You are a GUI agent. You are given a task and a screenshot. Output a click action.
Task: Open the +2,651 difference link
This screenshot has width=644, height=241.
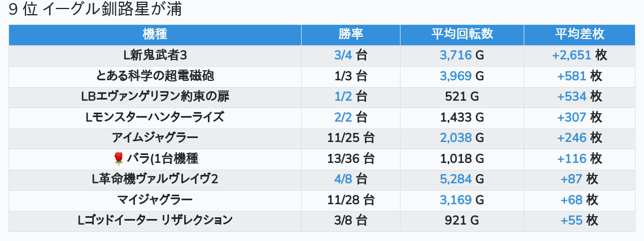pos(572,55)
